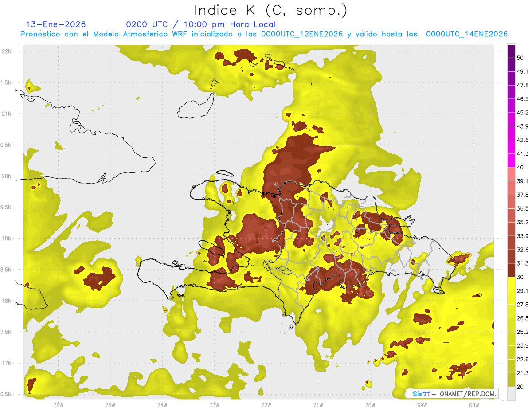Click the 'SisTT - ONAMET/REP.DOM.' credit label
Image resolution: width=532 pixels, height=411 pixels.
pos(452,394)
